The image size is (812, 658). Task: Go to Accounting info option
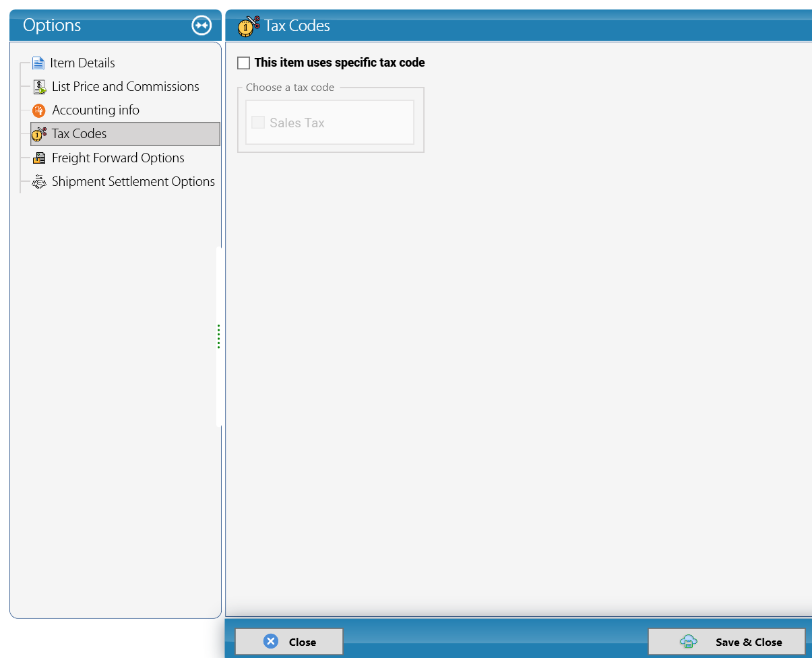[x=96, y=110]
